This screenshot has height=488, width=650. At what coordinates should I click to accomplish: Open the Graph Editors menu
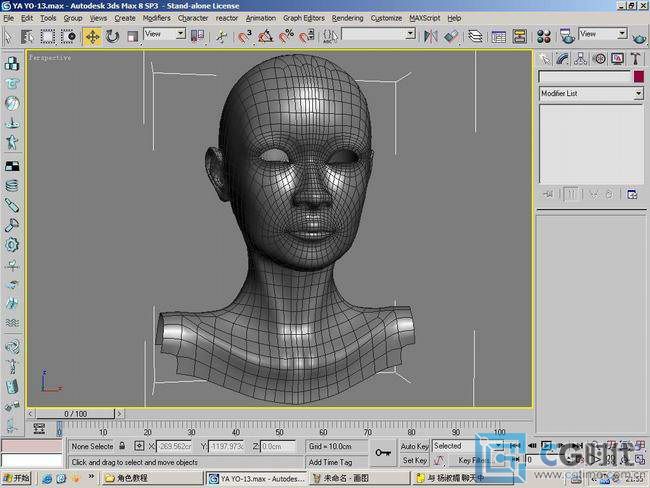tap(303, 18)
